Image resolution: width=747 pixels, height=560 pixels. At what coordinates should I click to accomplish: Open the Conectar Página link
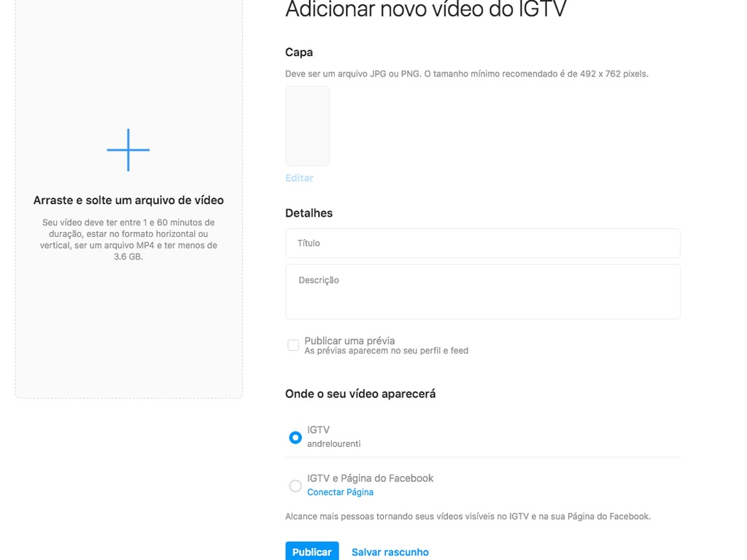[x=340, y=492]
